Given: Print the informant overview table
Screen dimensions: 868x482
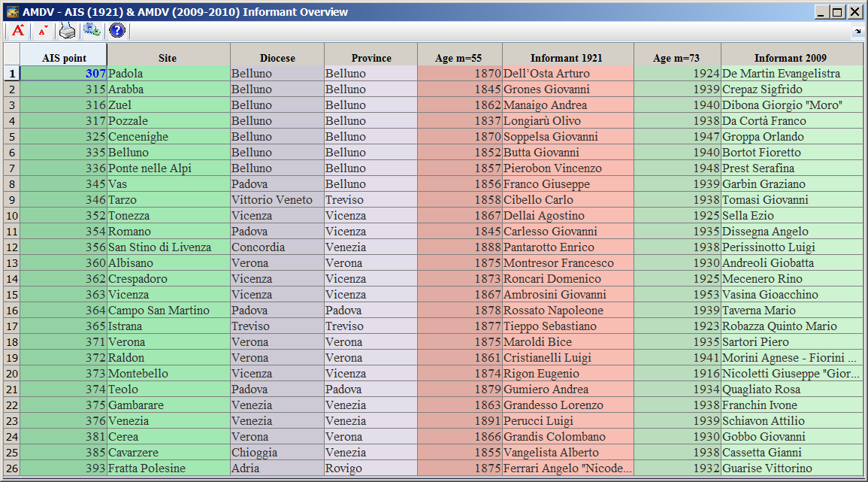Looking at the screenshot, I should (x=67, y=31).
